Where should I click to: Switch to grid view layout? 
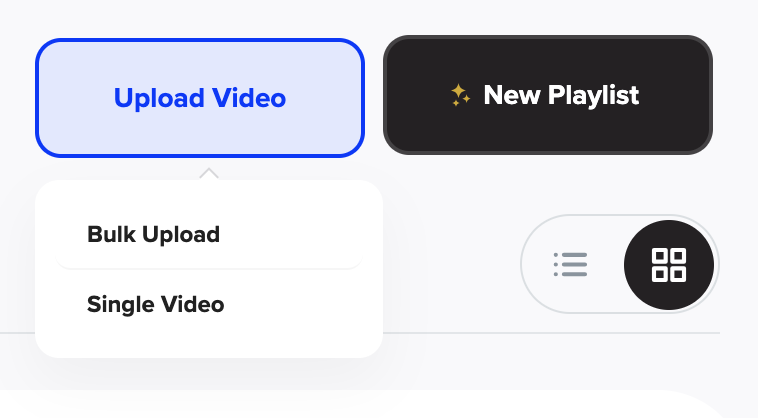(669, 265)
